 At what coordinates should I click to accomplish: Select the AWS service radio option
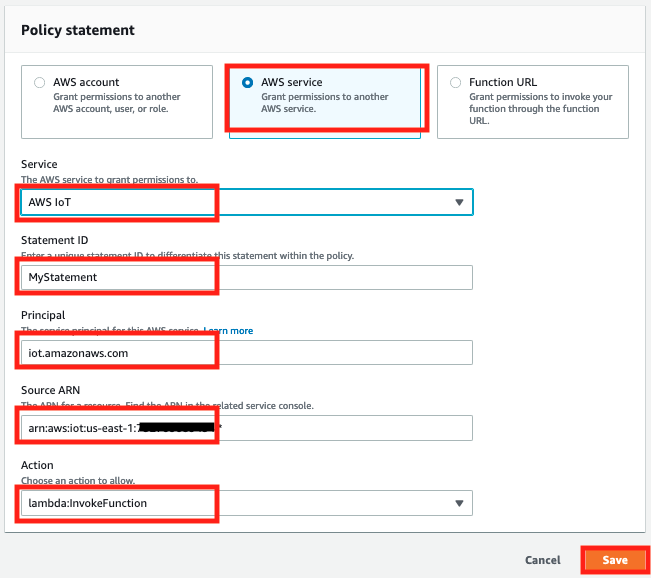pos(247,83)
